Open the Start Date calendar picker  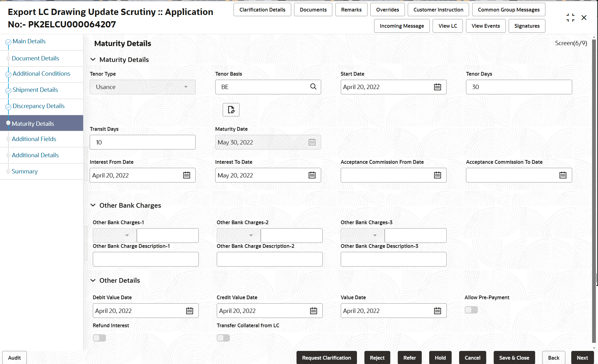[437, 87]
